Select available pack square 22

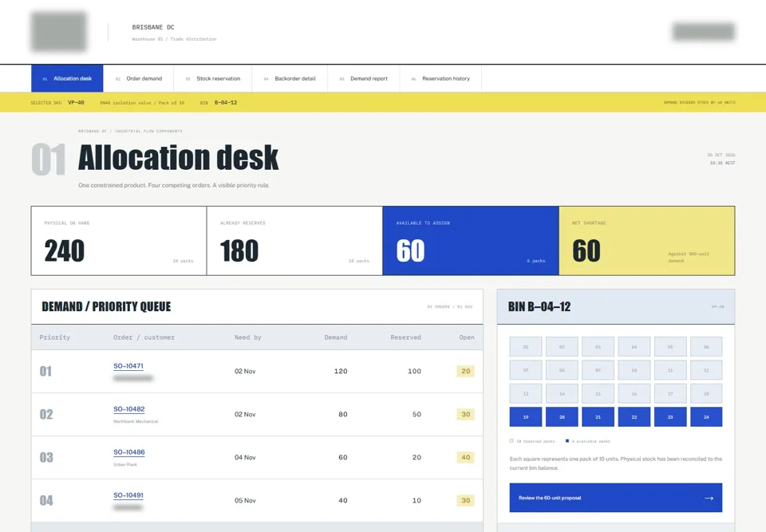[x=634, y=416]
